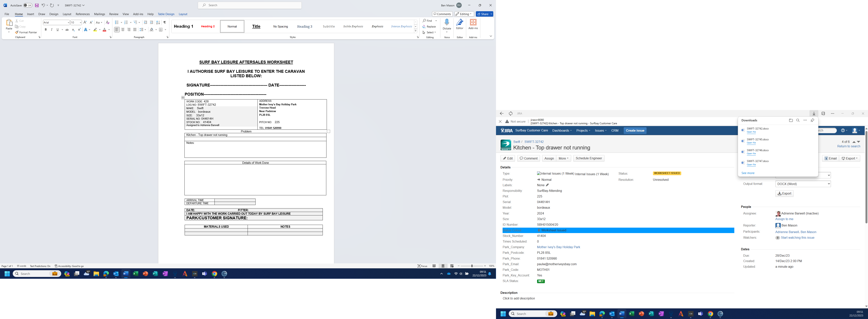Click the Format Painter icon

pyautogui.click(x=17, y=32)
